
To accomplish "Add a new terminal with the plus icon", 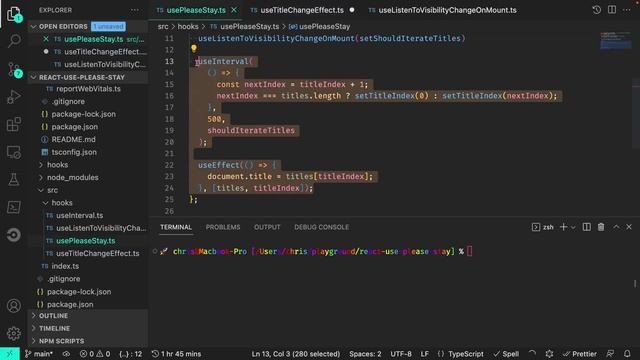I will pyautogui.click(x=563, y=227).
